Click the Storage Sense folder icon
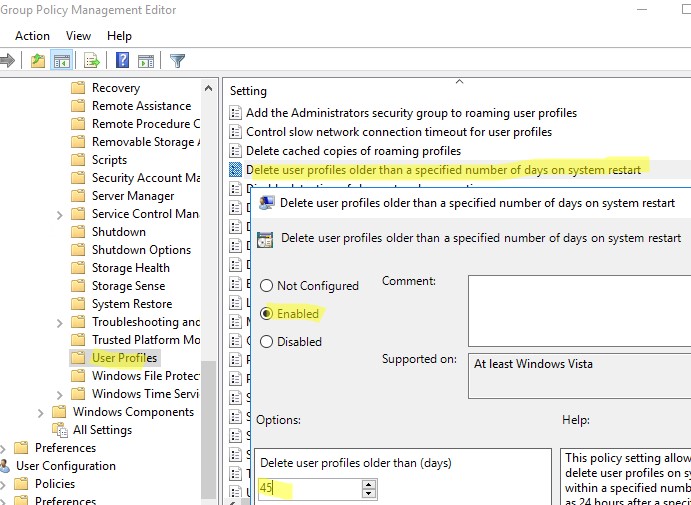Image resolution: width=691 pixels, height=505 pixels. click(78, 286)
